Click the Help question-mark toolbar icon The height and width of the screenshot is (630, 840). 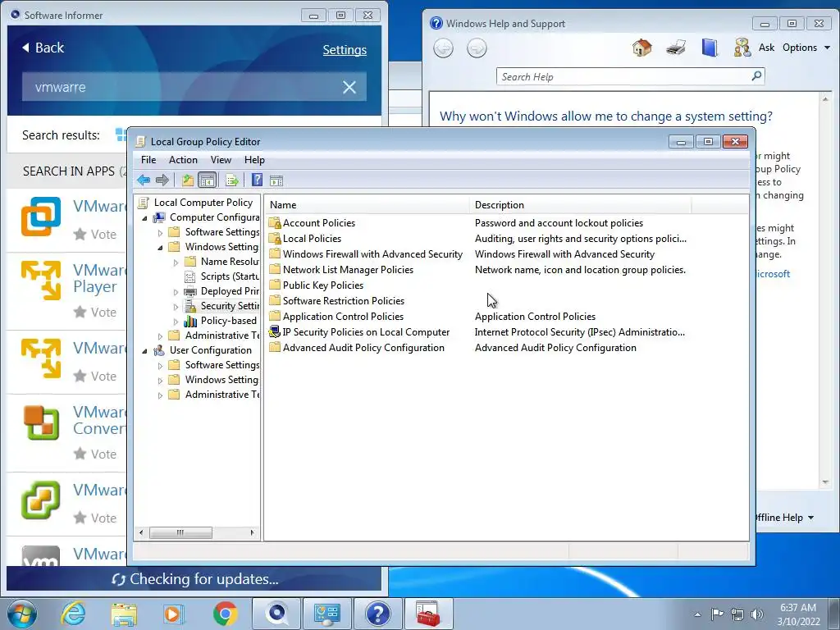click(x=257, y=180)
